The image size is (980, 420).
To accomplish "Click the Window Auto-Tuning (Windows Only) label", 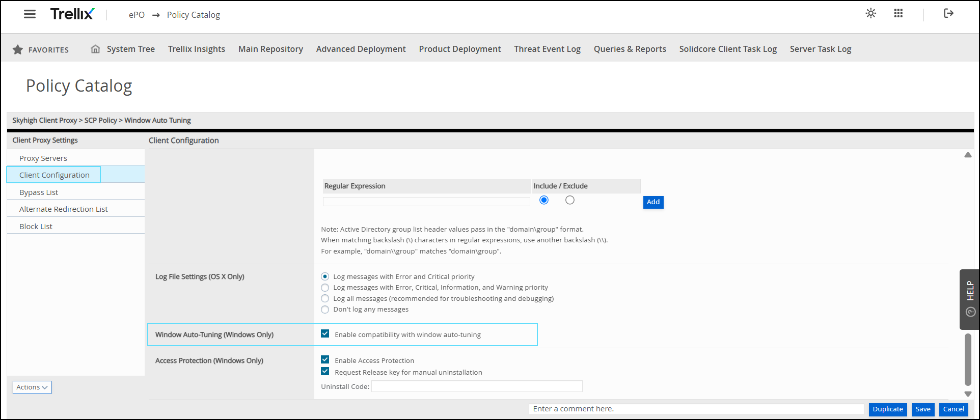I will tap(214, 334).
